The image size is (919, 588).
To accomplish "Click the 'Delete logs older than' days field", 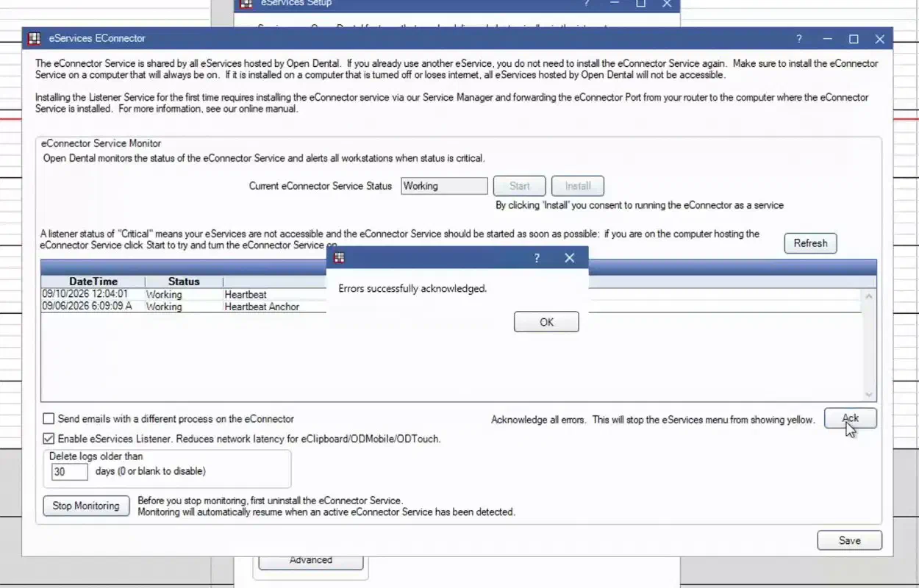I will click(x=70, y=471).
